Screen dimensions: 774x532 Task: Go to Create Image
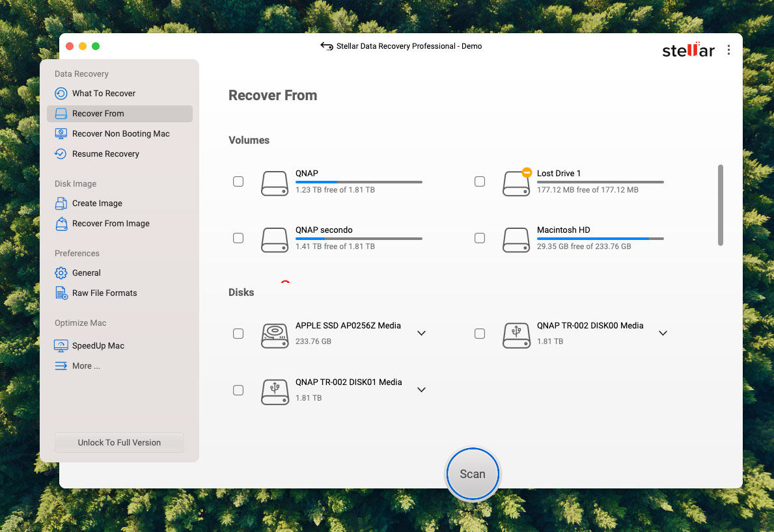click(120, 203)
